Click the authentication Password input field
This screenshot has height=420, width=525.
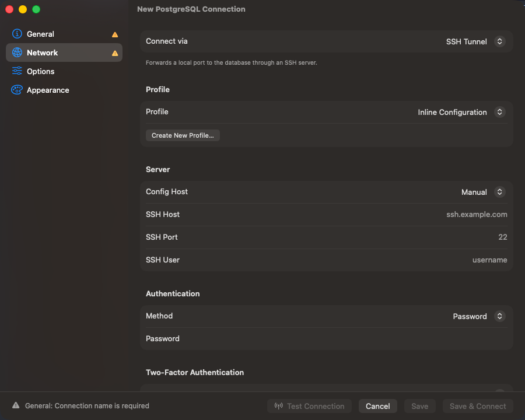(327, 338)
